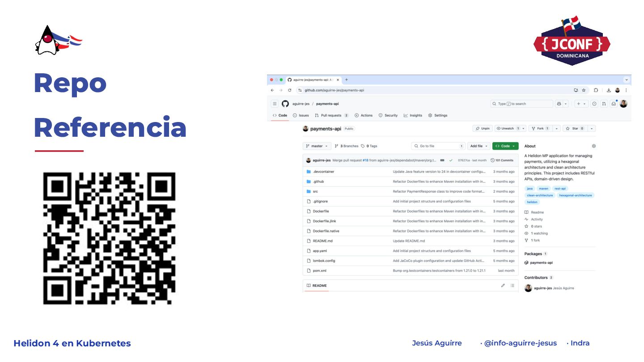Image resolution: width=644 pixels, height=362 pixels.
Task: Open the pom.xml file
Action: (320, 270)
